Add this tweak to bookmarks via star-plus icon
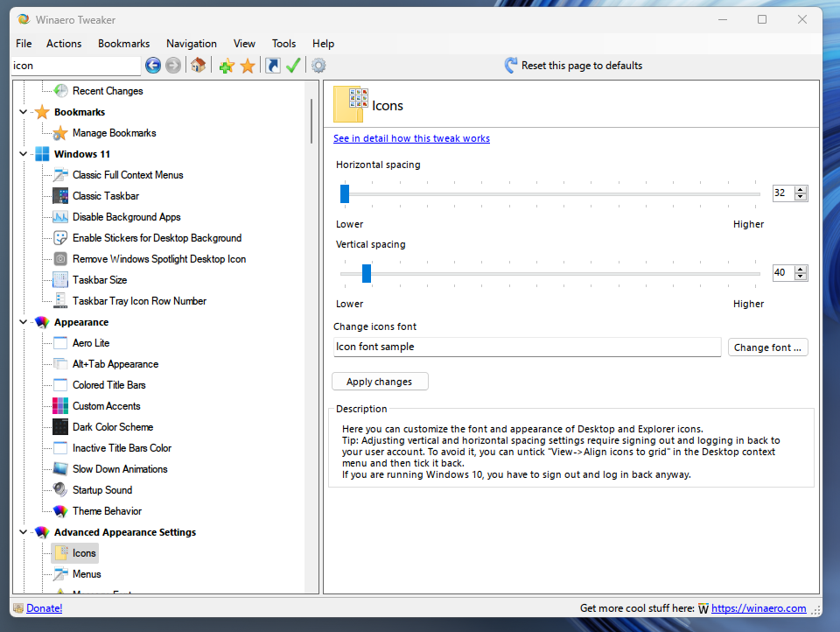 [x=227, y=65]
